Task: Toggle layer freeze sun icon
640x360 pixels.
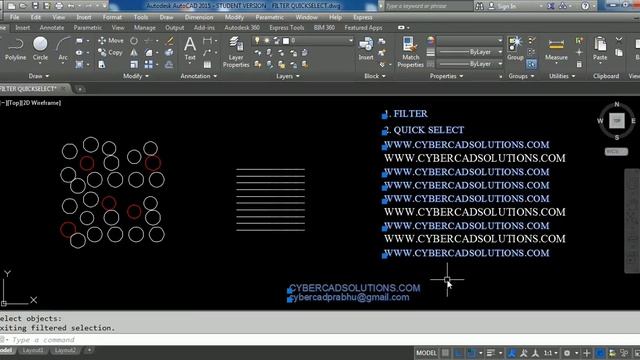Action: (x=267, y=40)
